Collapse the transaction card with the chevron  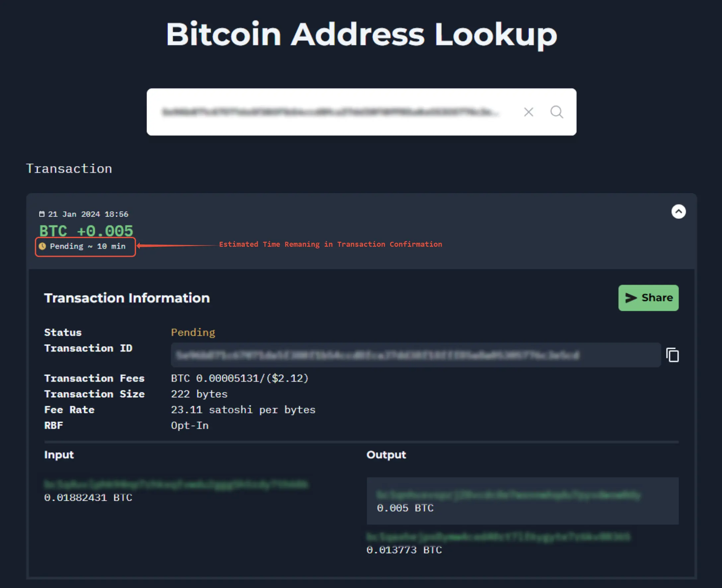pos(678,212)
